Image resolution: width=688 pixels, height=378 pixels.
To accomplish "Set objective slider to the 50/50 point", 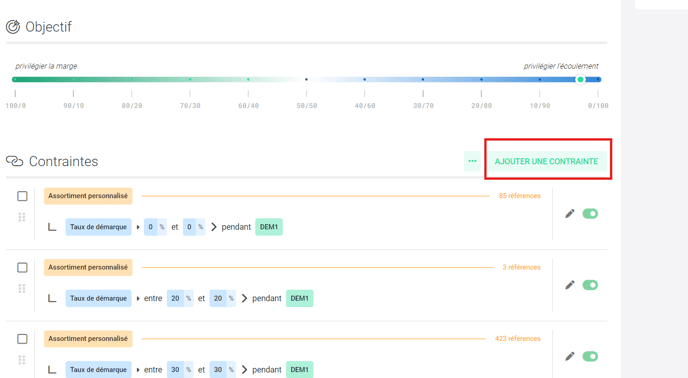I will [306, 79].
